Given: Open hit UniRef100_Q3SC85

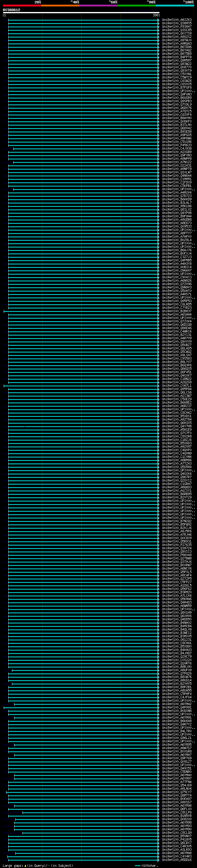Looking at the screenshot, I should click(177, 30).
